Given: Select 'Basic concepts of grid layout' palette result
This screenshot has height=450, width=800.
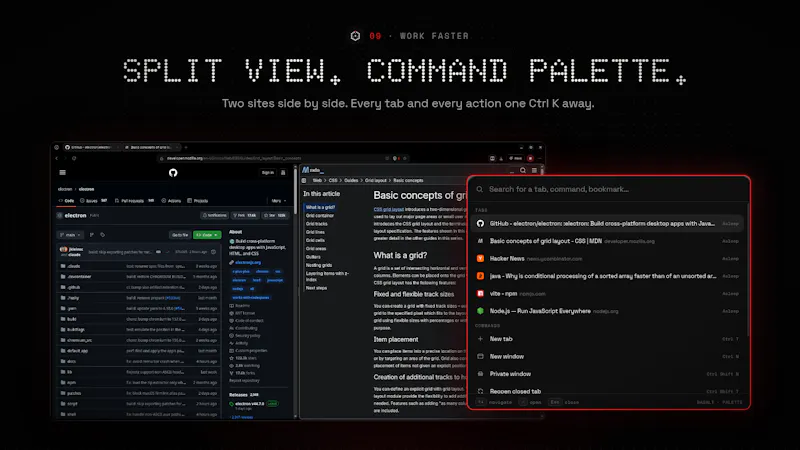Looking at the screenshot, I should [608, 241].
